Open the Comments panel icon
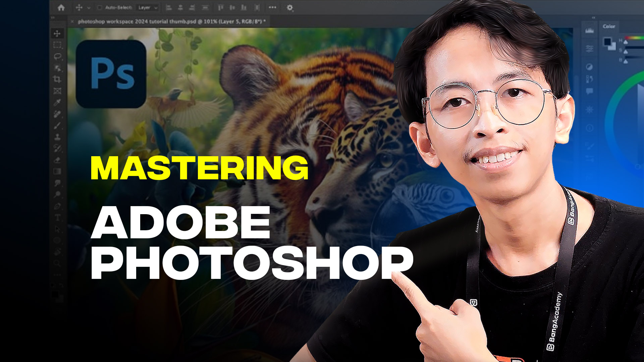644x362 pixels. tap(589, 91)
